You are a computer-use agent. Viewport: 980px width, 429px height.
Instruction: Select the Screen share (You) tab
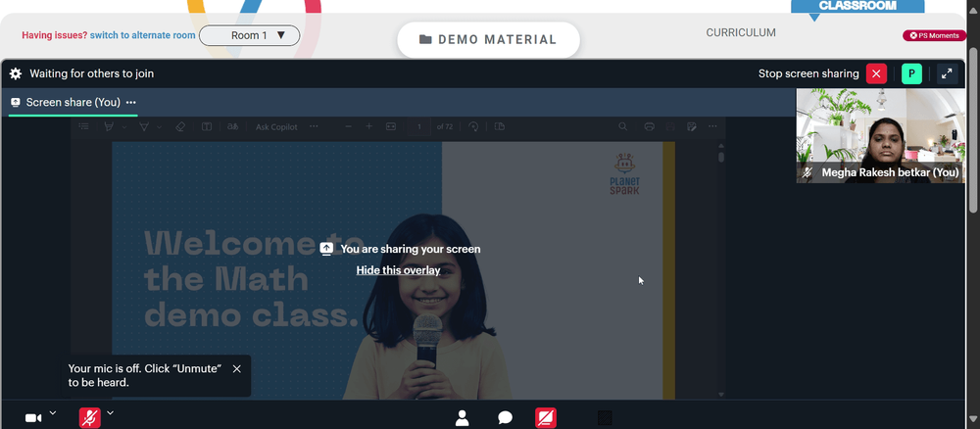(73, 103)
